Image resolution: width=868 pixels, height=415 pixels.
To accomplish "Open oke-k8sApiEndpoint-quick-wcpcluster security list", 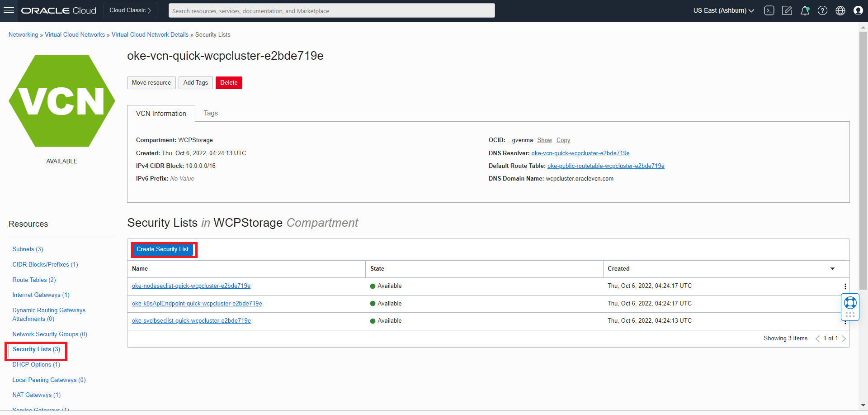I will pyautogui.click(x=197, y=304).
